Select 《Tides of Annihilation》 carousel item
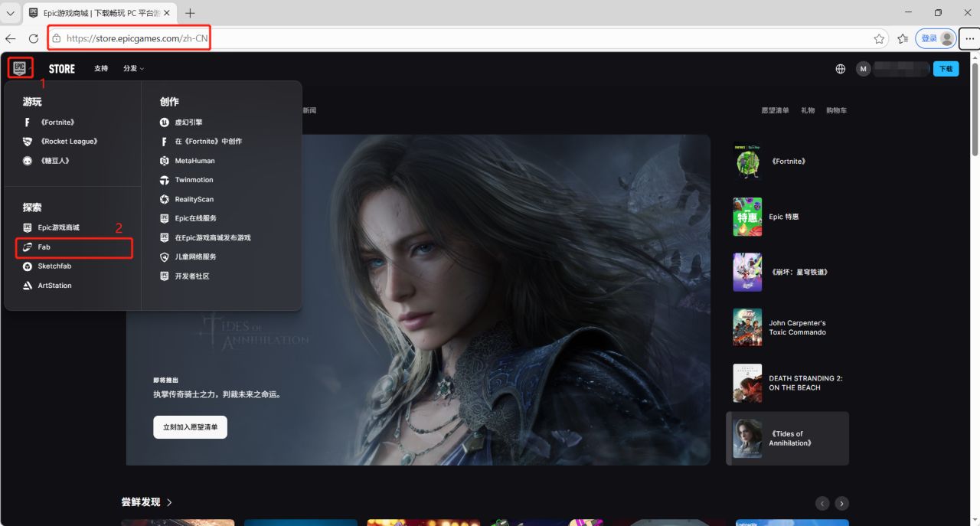 click(x=787, y=438)
